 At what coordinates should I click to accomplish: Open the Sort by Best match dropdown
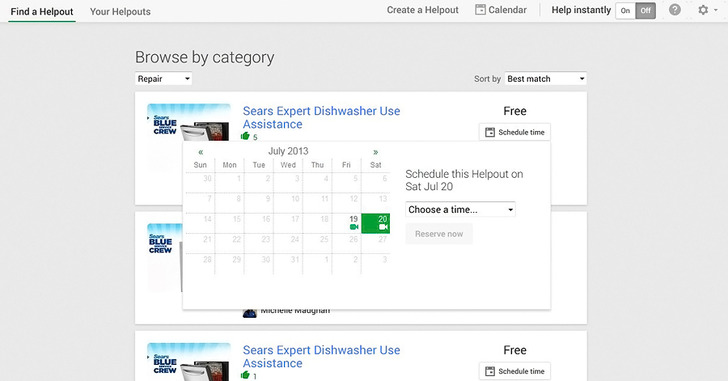point(546,79)
